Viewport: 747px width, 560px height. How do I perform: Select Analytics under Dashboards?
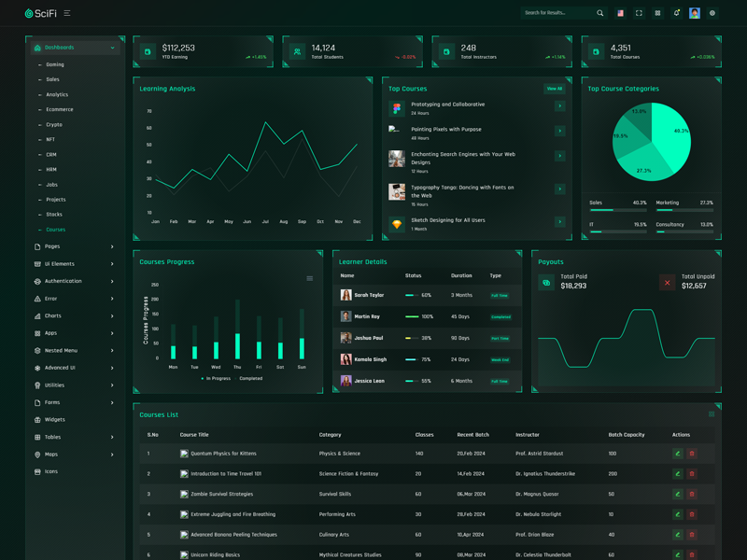pyautogui.click(x=57, y=94)
